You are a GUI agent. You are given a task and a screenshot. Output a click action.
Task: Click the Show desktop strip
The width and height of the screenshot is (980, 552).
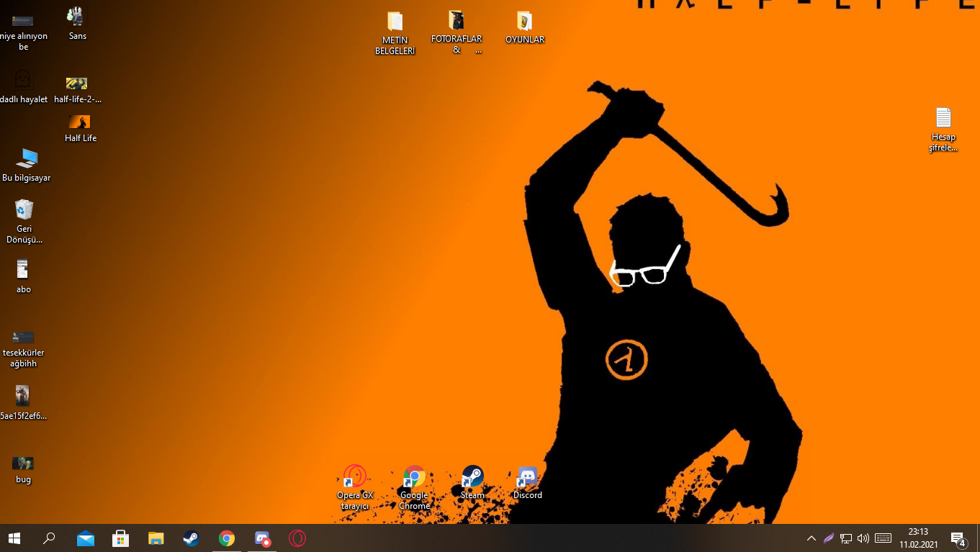point(978,538)
